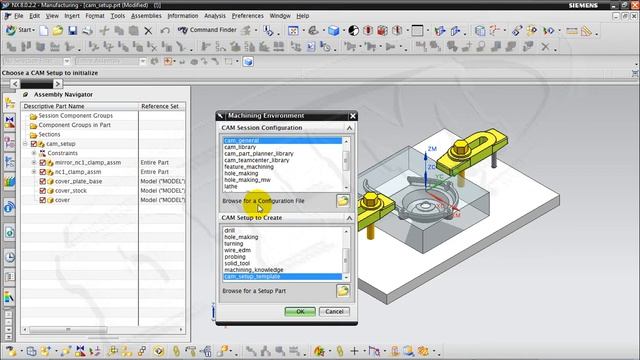This screenshot has width=640, height=360.
Task: Open the Command Finder
Action: coord(207,30)
